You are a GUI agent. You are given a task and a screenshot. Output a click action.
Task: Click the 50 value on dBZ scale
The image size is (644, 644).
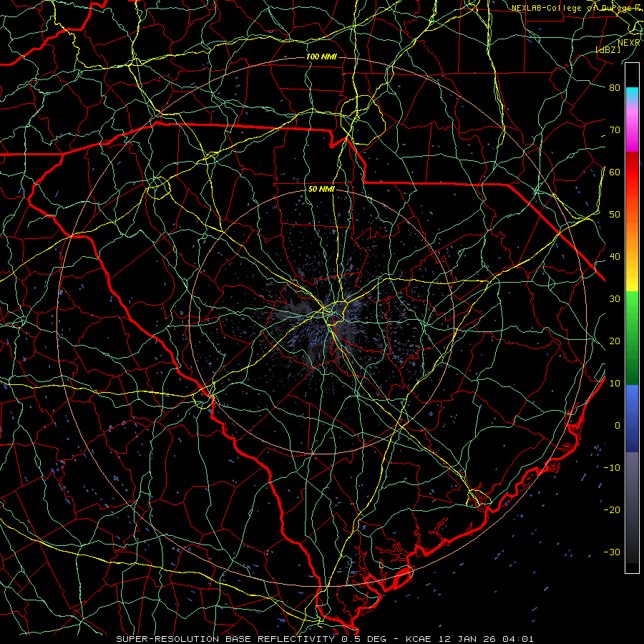[615, 215]
